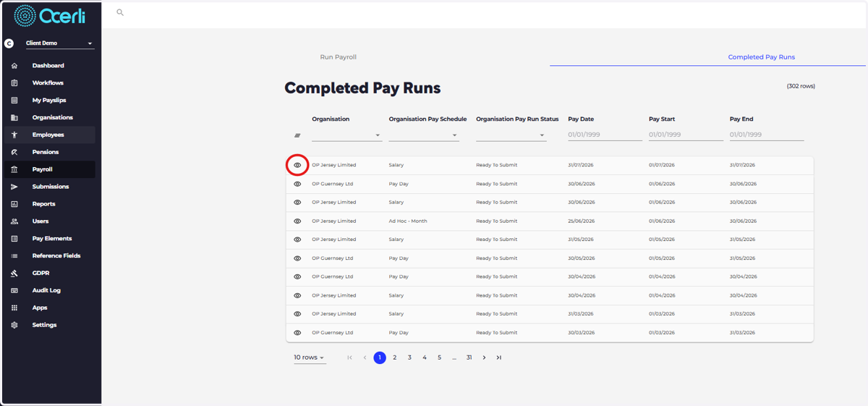Select page 1 in pagination
868x406 pixels.
(380, 358)
